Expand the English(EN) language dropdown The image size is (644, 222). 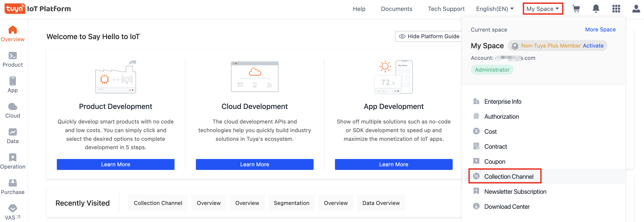(x=494, y=9)
